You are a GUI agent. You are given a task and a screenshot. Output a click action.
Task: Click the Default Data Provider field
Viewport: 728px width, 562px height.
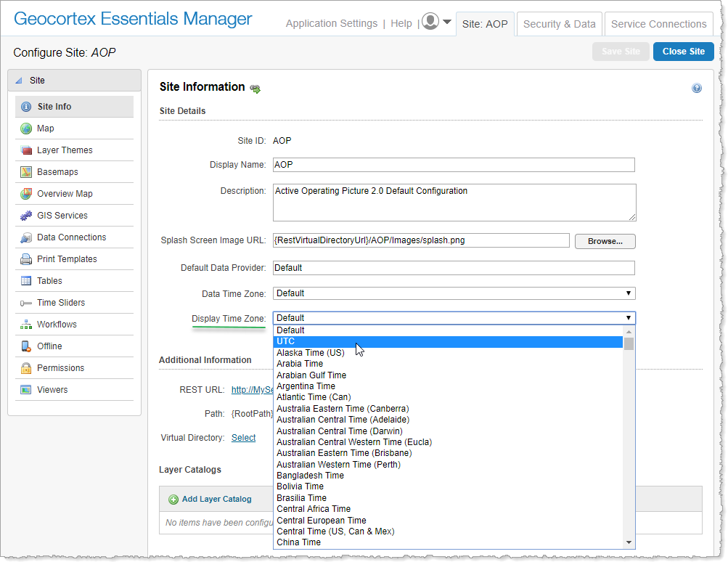coord(454,268)
